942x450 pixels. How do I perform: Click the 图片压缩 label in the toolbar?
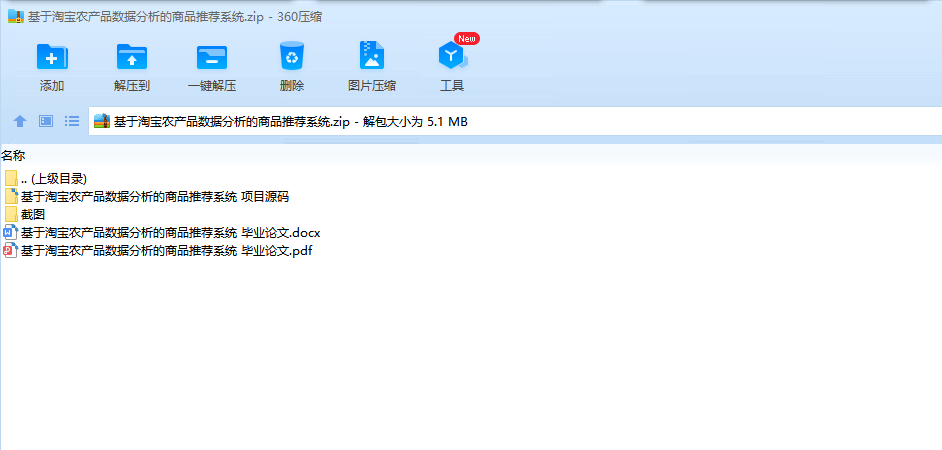pos(372,86)
